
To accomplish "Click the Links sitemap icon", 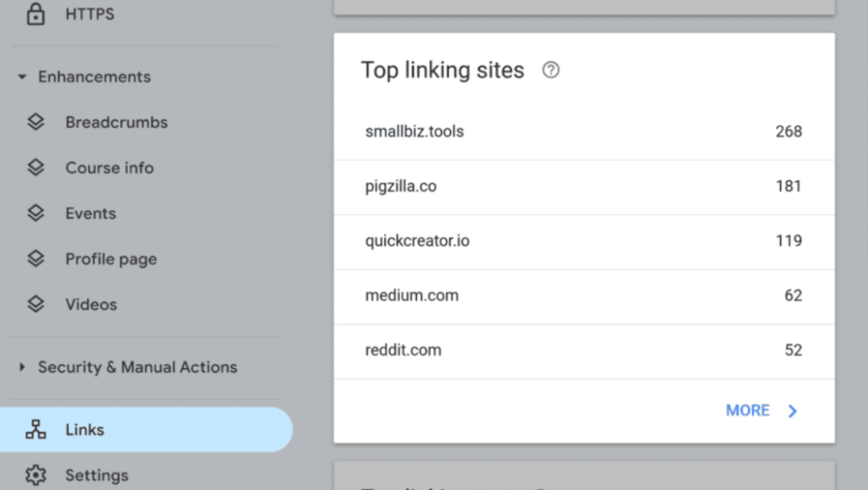I will [36, 430].
